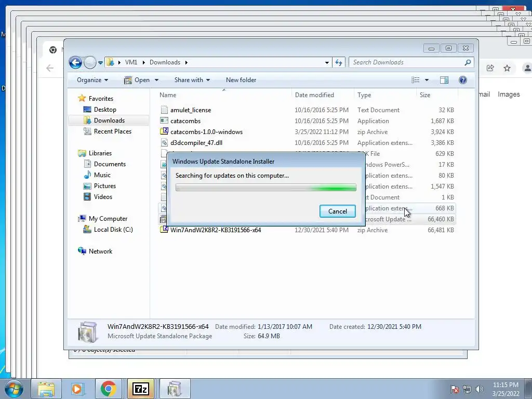Open the Windows Start menu
The height and width of the screenshot is (399, 532).
(14, 389)
